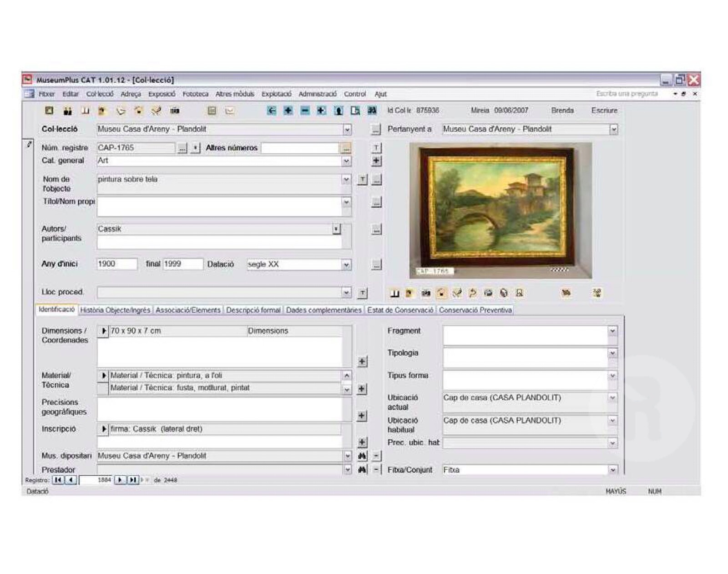Screen dimensions: 728x574
Task: Click the T button beside Nom de l'objecte
Action: [x=362, y=180]
